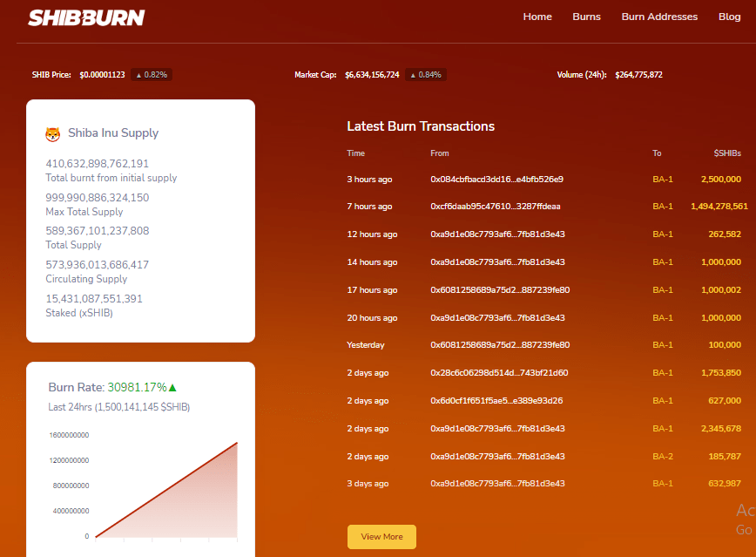Click the Yesterday transaction's sender address
The height and width of the screenshot is (557, 756).
[500, 345]
